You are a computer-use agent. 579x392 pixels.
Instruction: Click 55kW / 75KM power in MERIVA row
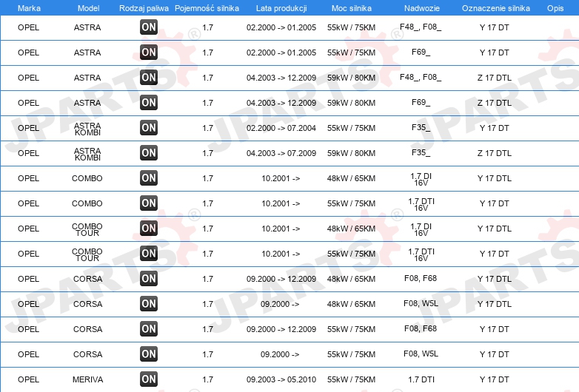351,379
